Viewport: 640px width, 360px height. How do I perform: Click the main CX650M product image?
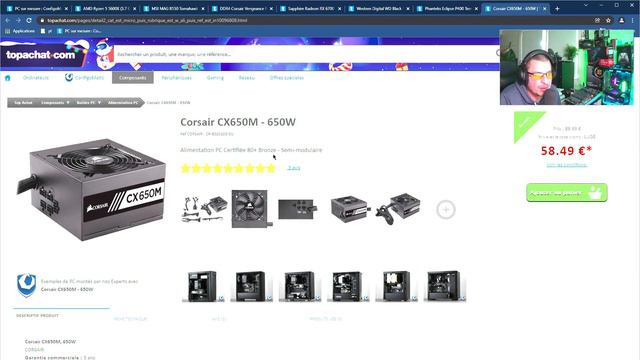coord(92,190)
